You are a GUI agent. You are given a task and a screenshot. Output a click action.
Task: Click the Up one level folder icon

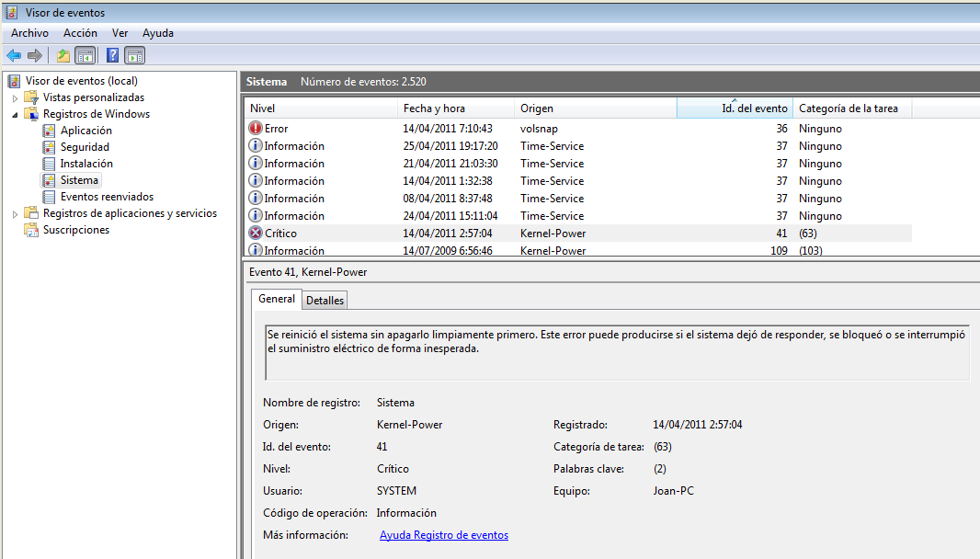tap(63, 55)
